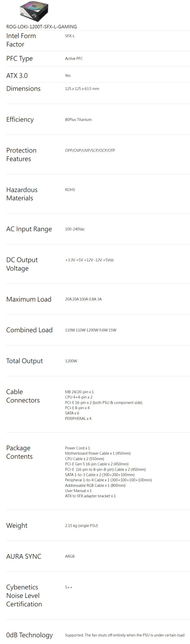Click the PCI-E 16-pin x 2 connector line
Viewport: 190px width, 644px height.
pos(104,402)
